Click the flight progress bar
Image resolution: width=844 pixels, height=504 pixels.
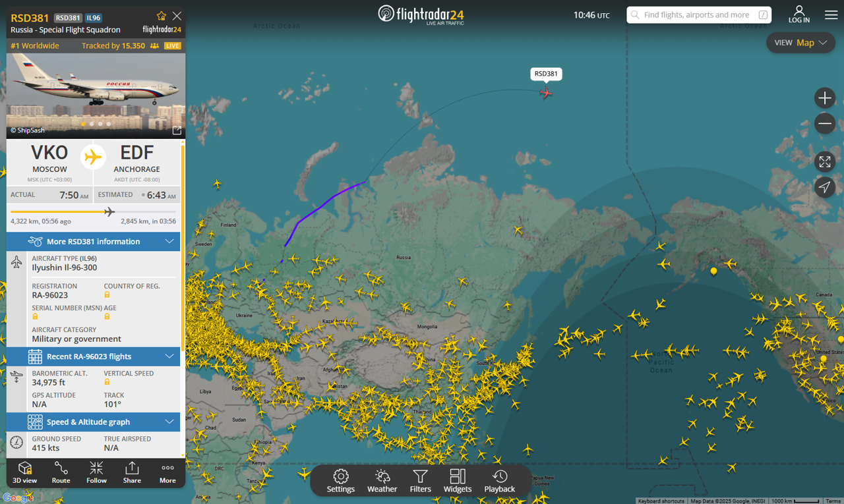pyautogui.click(x=93, y=211)
